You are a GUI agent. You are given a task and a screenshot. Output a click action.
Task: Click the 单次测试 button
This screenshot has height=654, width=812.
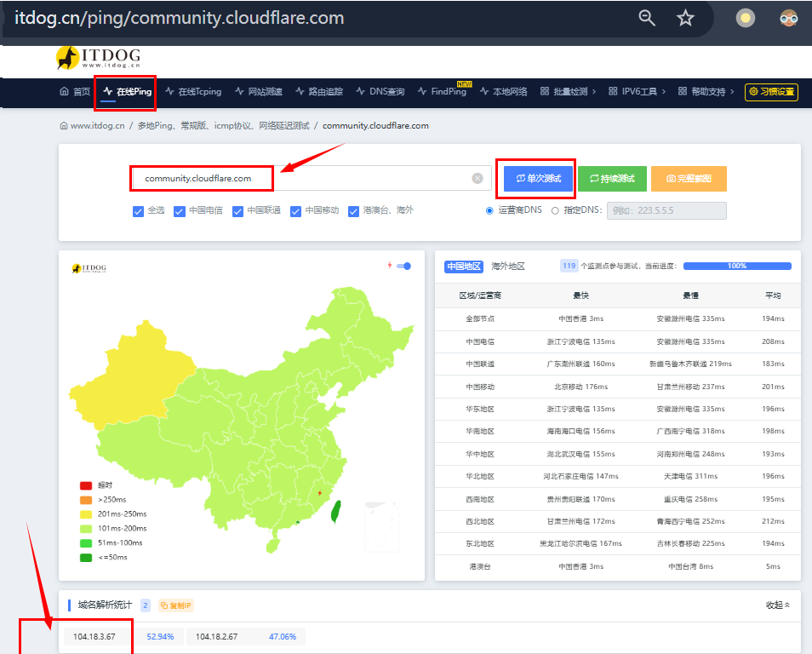tap(538, 179)
